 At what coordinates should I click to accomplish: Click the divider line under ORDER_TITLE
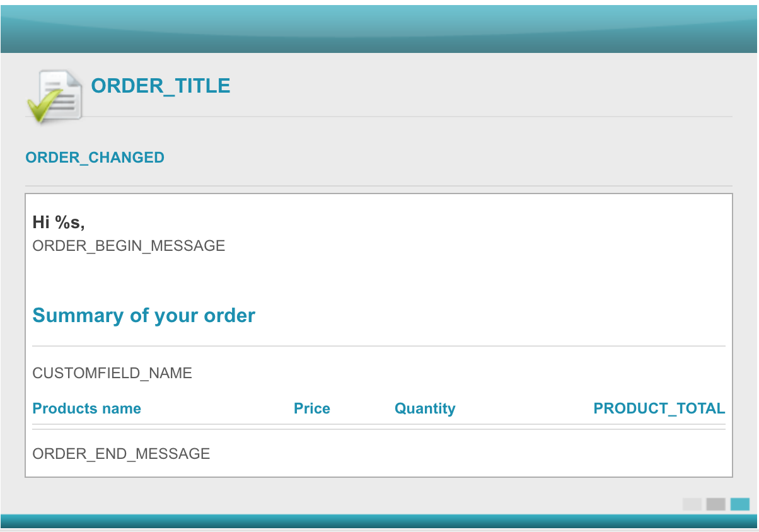[403, 117]
